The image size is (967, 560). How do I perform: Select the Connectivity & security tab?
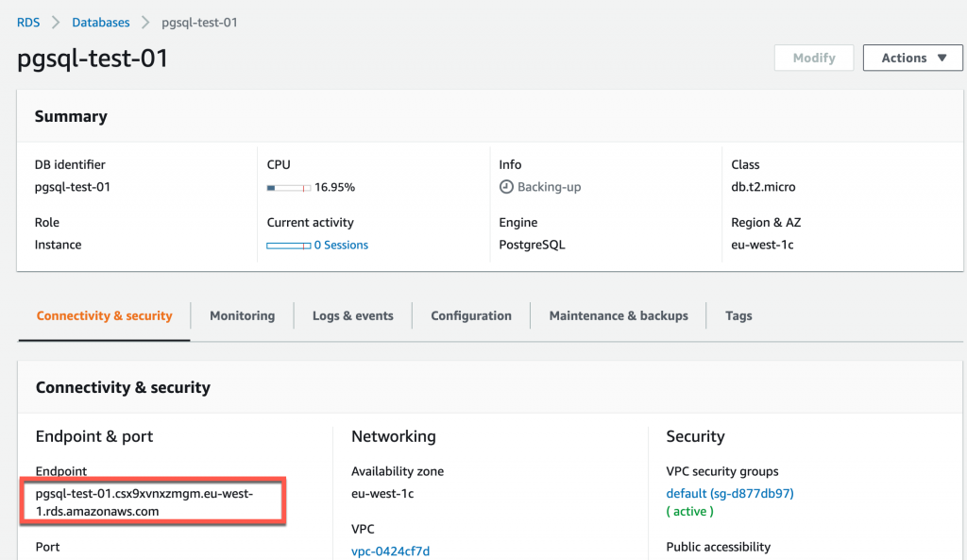click(104, 315)
